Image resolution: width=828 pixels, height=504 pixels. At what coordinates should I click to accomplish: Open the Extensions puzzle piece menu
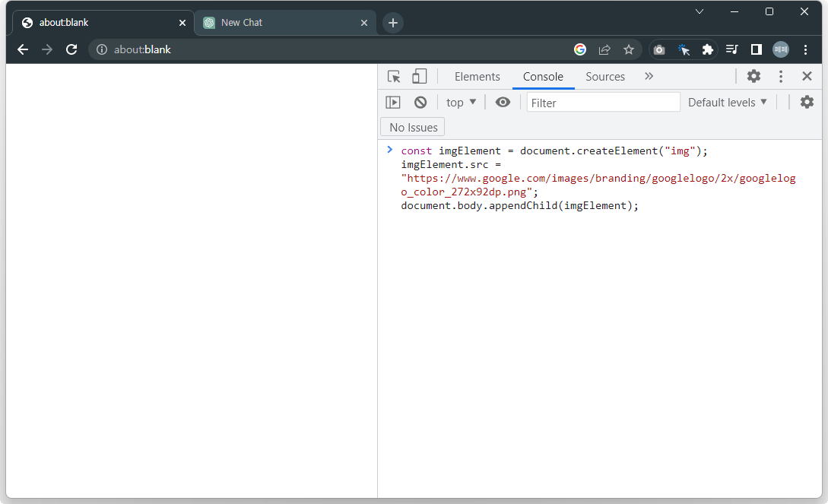[708, 49]
